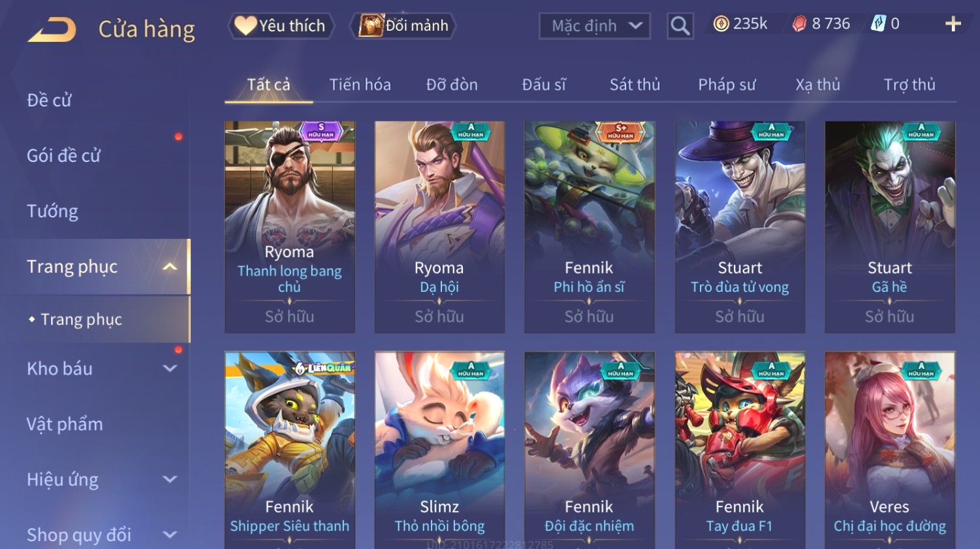Select the Tiến hóa tab
This screenshot has height=549, width=980.
click(x=360, y=84)
